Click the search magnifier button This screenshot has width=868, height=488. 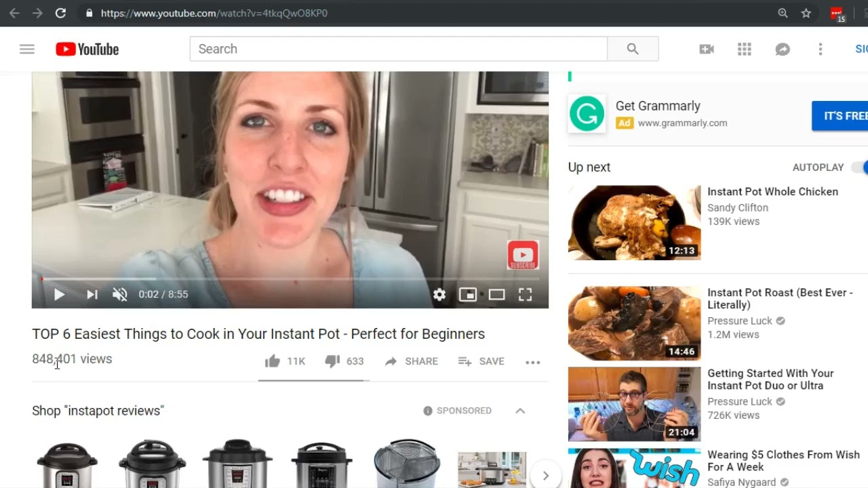[633, 49]
